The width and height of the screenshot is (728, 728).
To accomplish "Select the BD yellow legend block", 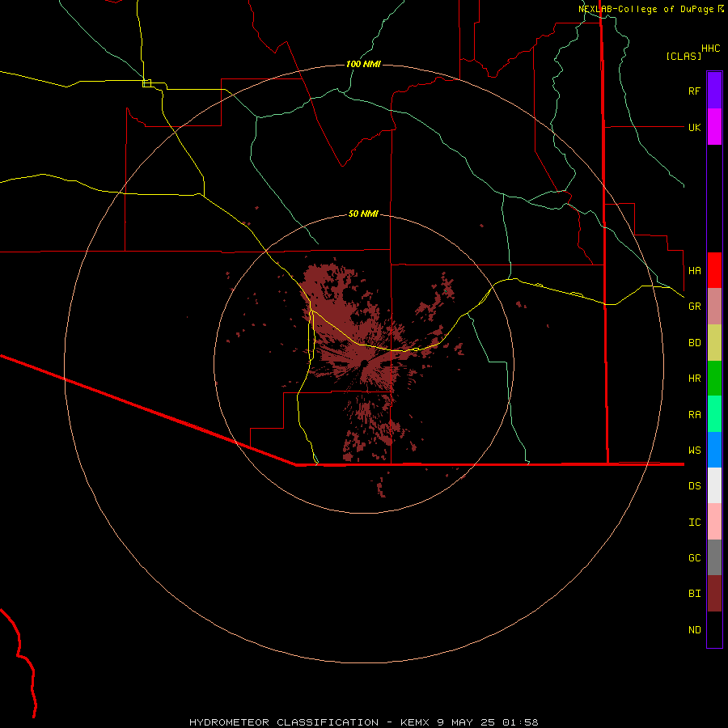I will [x=714, y=343].
